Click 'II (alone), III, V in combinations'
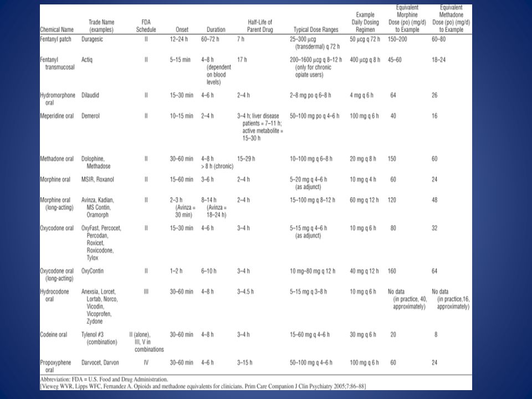 click(146, 342)
